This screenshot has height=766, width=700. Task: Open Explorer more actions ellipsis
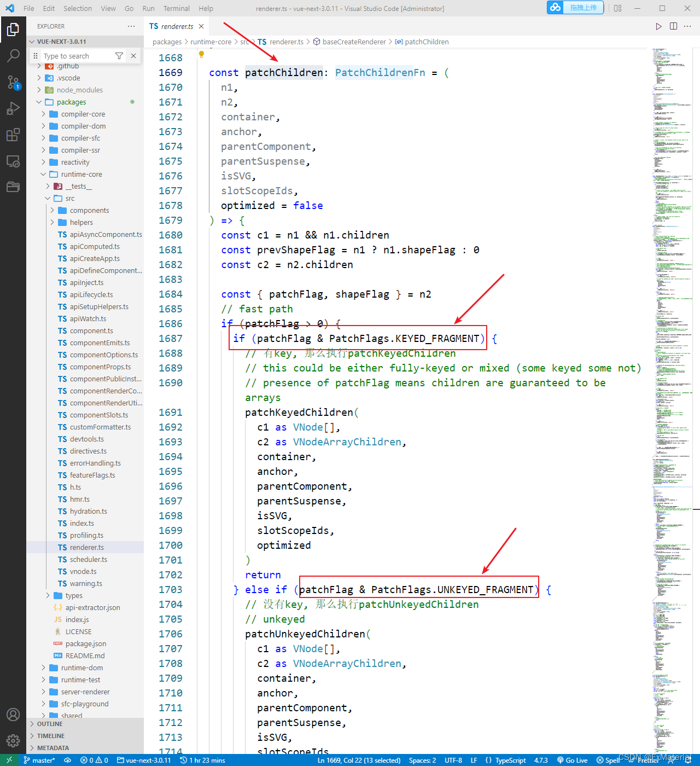tap(131, 26)
